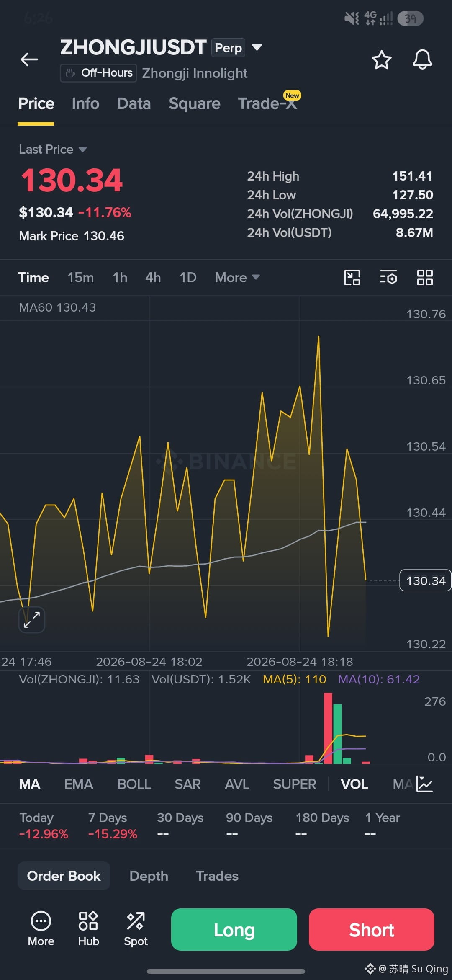452x980 pixels.
Task: Expand the Perp contract selector arrow
Action: (x=257, y=47)
